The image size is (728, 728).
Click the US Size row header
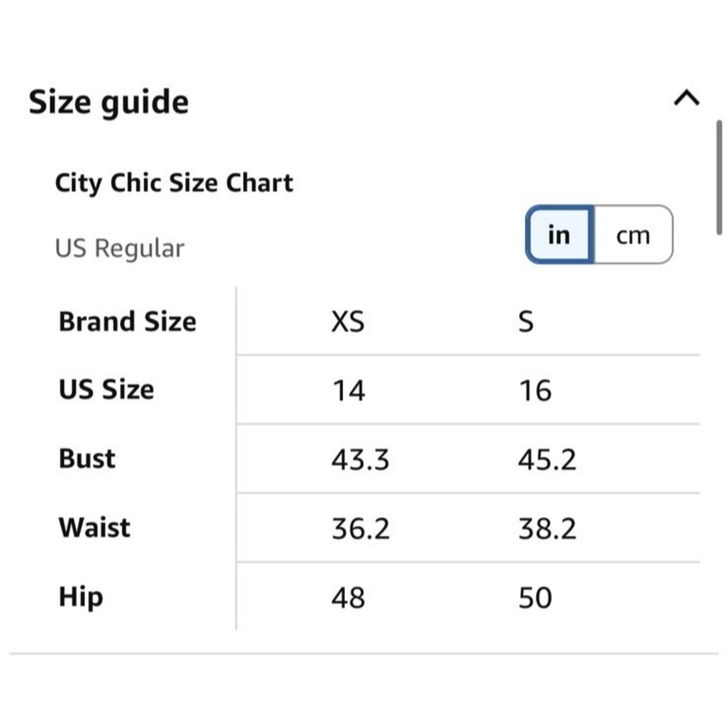(106, 389)
